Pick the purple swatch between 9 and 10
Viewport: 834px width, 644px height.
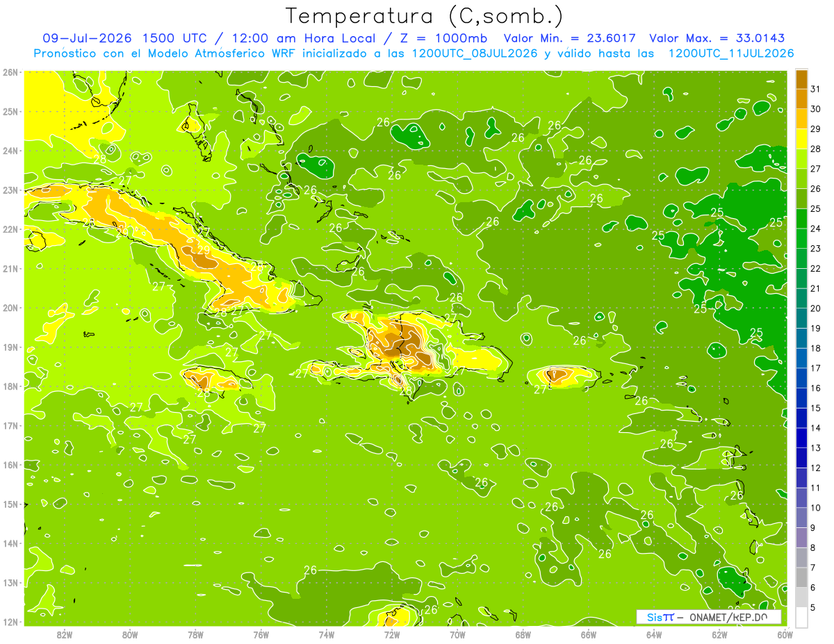coord(801,518)
